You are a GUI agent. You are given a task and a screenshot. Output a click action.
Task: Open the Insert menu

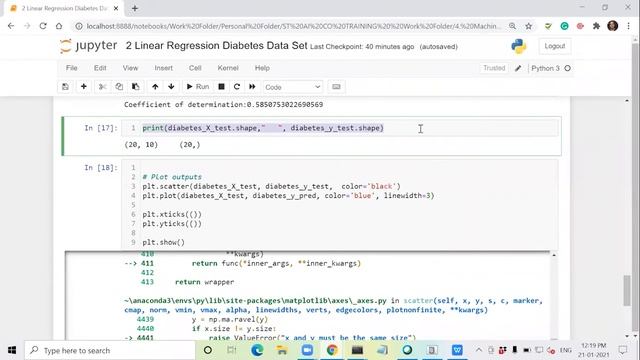click(164, 68)
